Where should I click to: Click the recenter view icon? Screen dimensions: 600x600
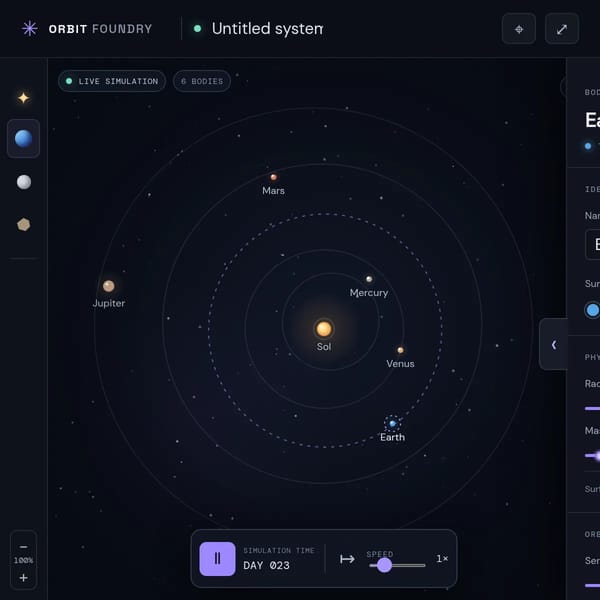518,29
